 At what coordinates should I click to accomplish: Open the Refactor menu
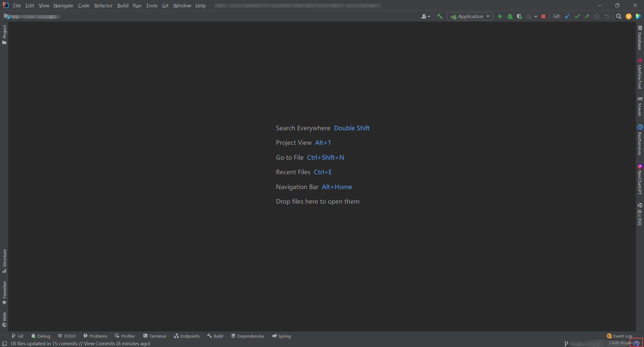click(x=103, y=6)
